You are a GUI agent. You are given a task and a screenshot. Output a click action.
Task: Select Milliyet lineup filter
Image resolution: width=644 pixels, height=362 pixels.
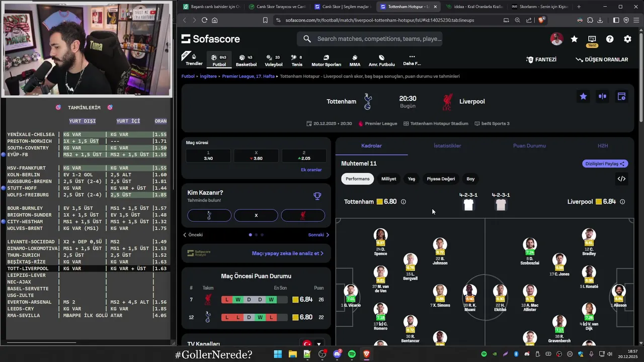pyautogui.click(x=388, y=179)
